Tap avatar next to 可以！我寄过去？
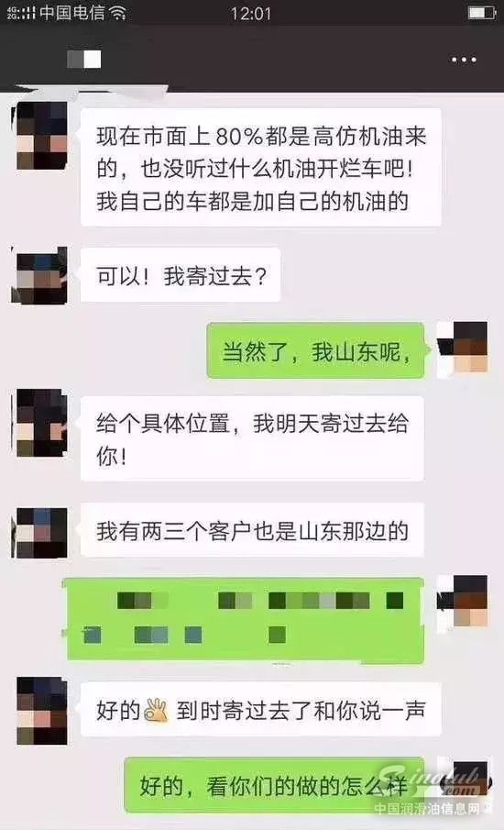 42,276
